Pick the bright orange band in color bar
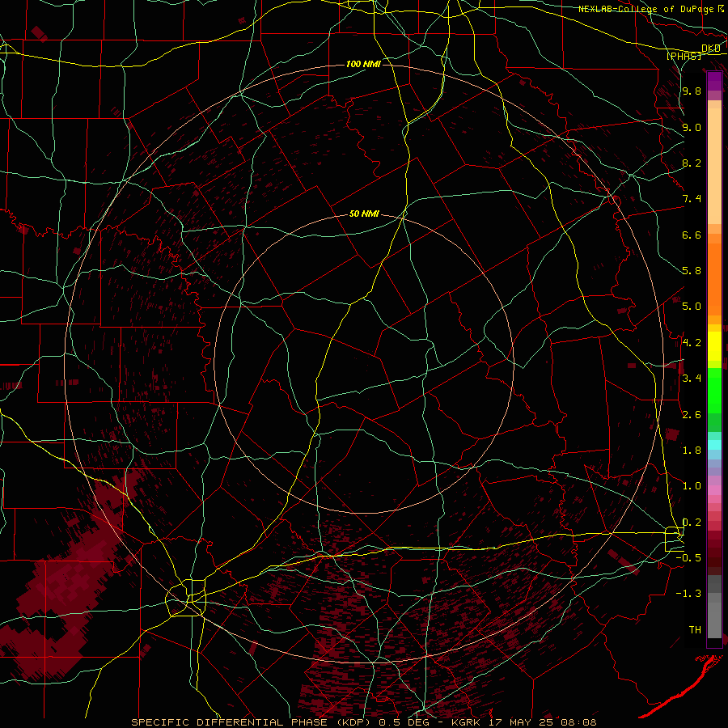This screenshot has height=728, width=728. point(714,280)
